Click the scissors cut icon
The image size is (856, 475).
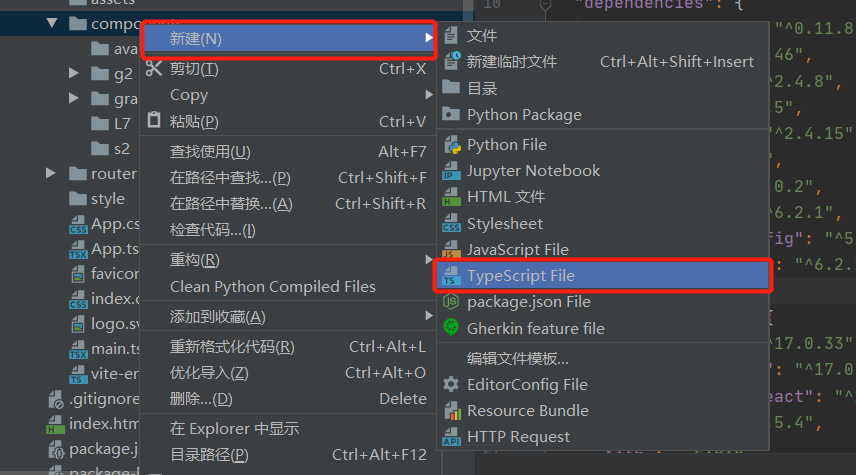click(154, 69)
